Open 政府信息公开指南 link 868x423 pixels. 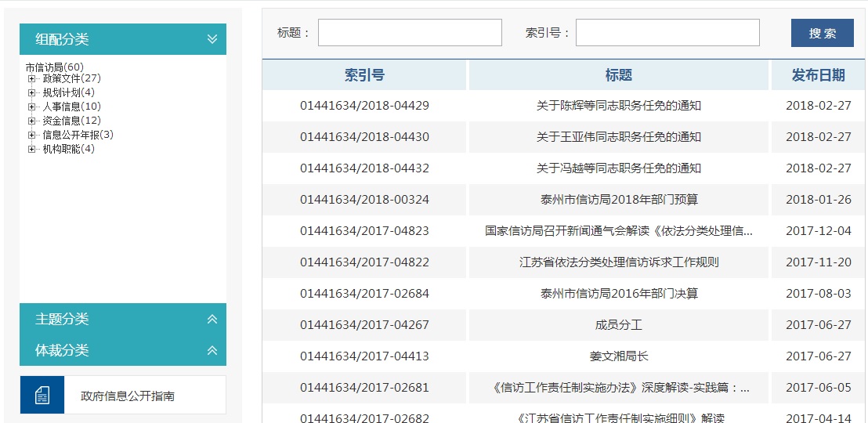[128, 396]
